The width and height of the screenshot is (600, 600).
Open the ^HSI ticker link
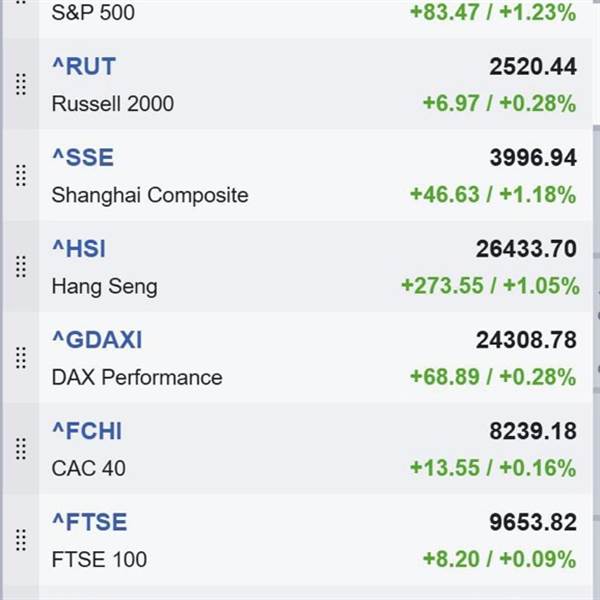click(x=78, y=249)
